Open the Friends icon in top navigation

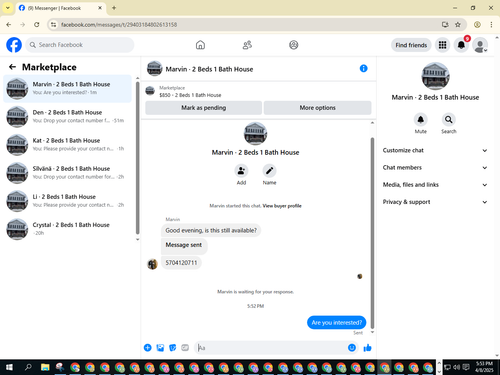tap(247, 45)
